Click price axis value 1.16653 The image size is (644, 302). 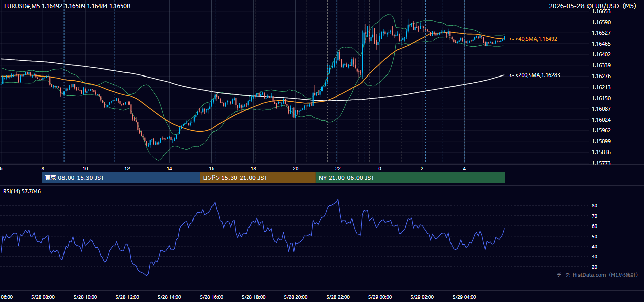601,11
